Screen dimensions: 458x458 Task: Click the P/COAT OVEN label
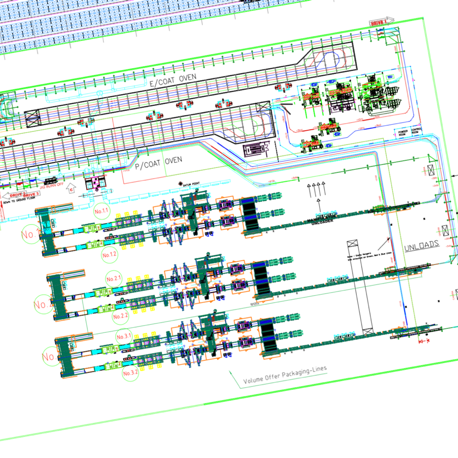(158, 162)
